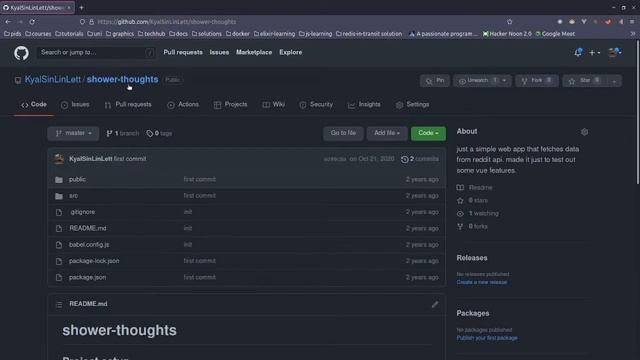Open the docker bookmarks folder
This screenshot has height=360, width=640.
click(238, 34)
